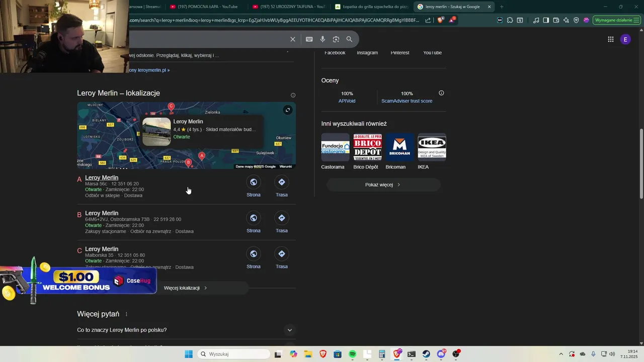Image resolution: width=644 pixels, height=362 pixels.
Task: Clear the Google search box text
Action: click(293, 39)
